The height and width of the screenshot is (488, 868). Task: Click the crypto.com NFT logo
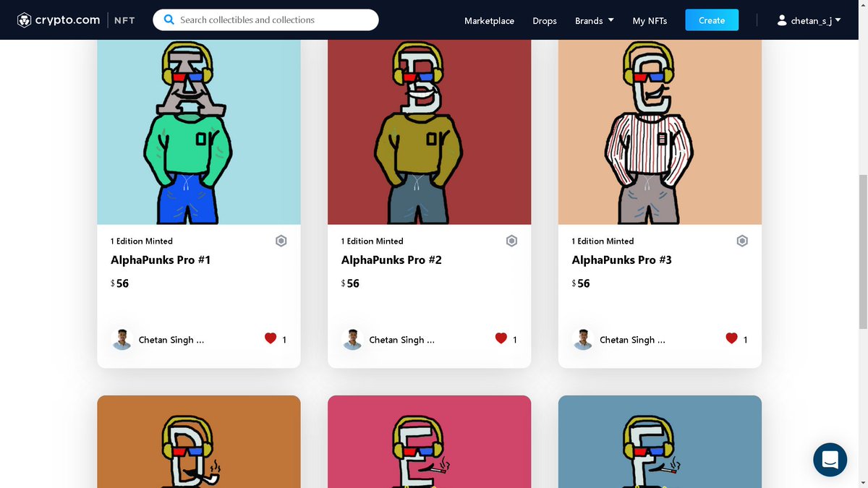(76, 20)
